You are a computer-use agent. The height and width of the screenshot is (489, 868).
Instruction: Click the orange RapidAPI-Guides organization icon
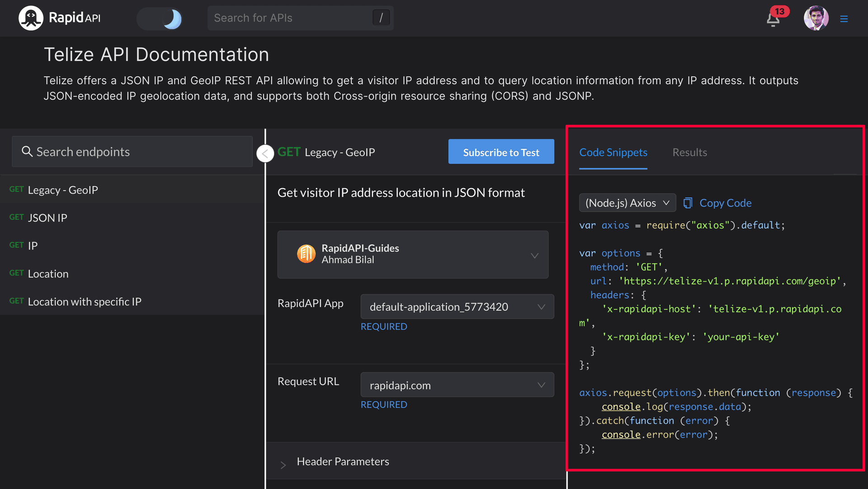tap(307, 254)
